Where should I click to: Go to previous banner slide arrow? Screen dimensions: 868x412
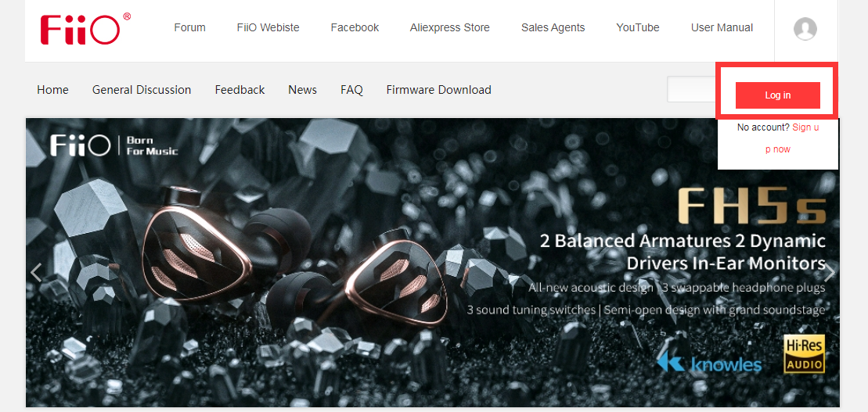coord(36,272)
